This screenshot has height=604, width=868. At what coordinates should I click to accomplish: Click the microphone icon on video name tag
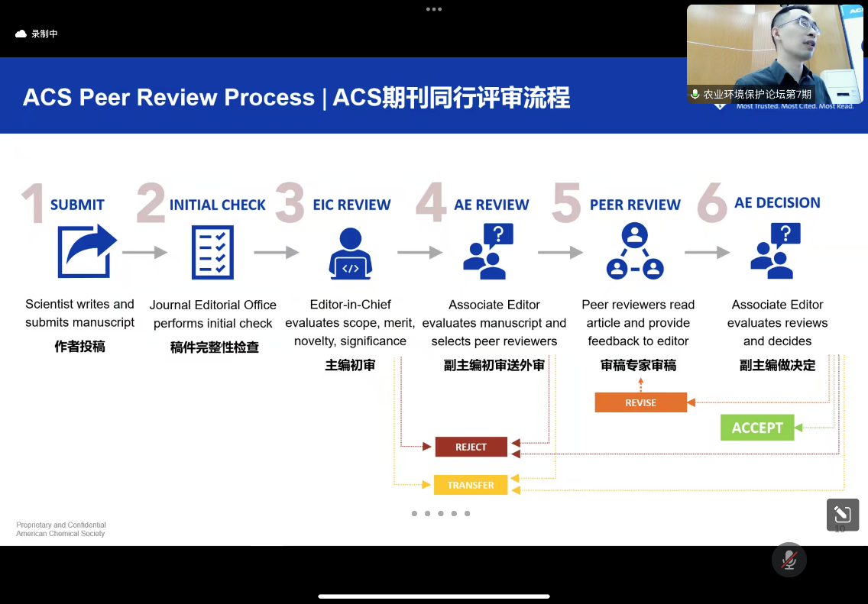695,94
